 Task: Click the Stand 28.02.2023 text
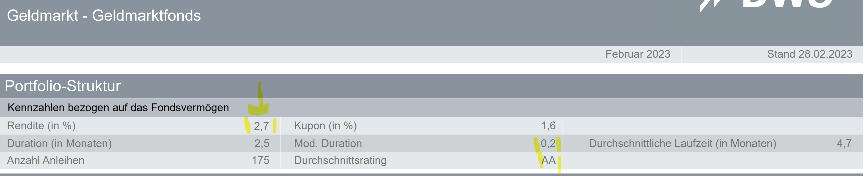[x=809, y=54]
